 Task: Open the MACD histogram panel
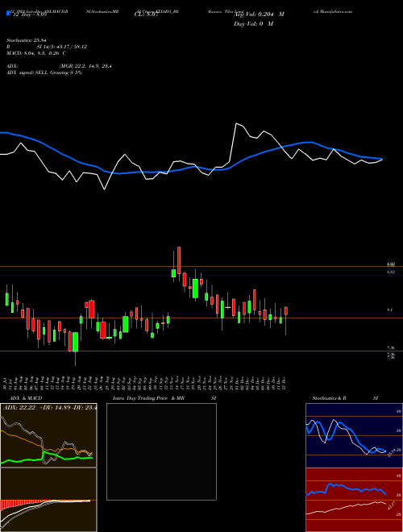48,500
